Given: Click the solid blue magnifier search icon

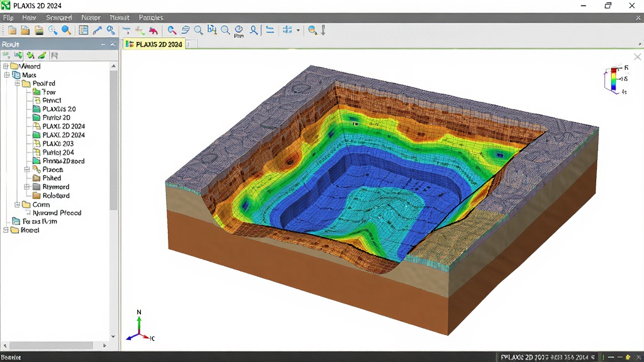Looking at the screenshot, I should tap(66, 30).
